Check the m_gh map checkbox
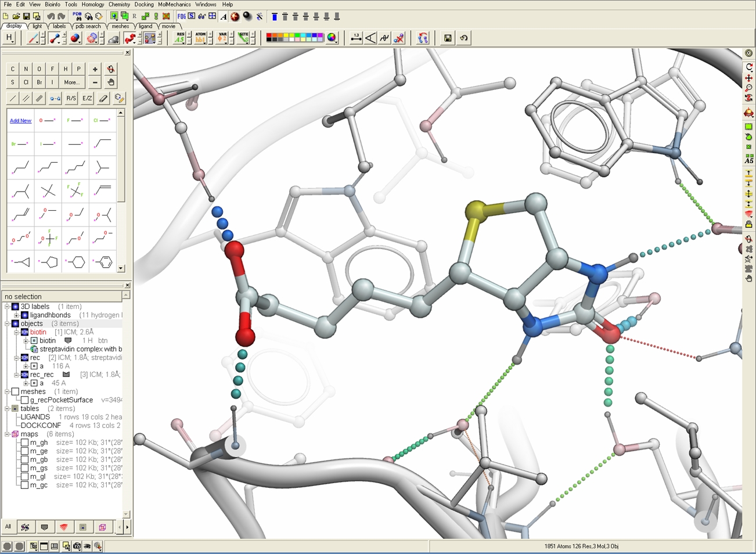This screenshot has width=756, height=554. (24, 443)
